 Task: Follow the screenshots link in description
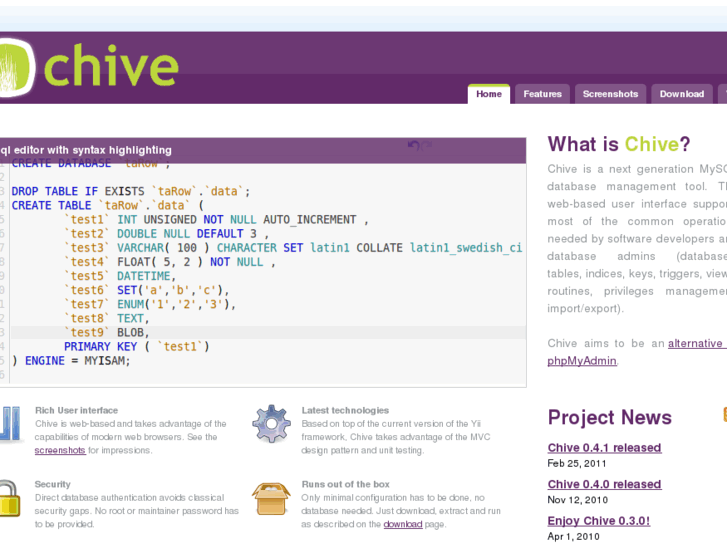tap(60, 450)
